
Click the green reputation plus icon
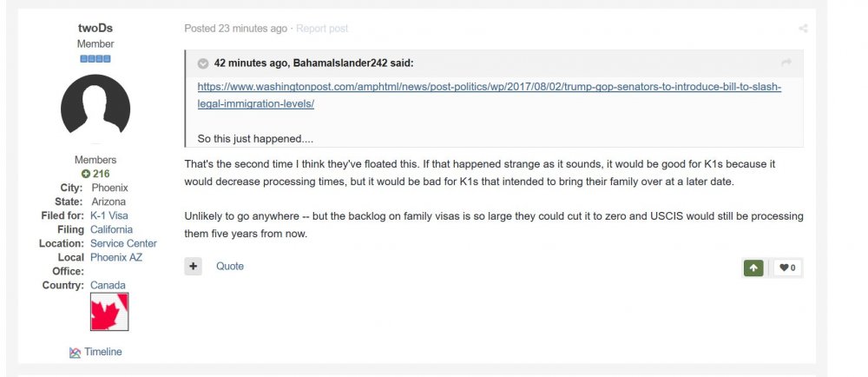click(x=85, y=174)
